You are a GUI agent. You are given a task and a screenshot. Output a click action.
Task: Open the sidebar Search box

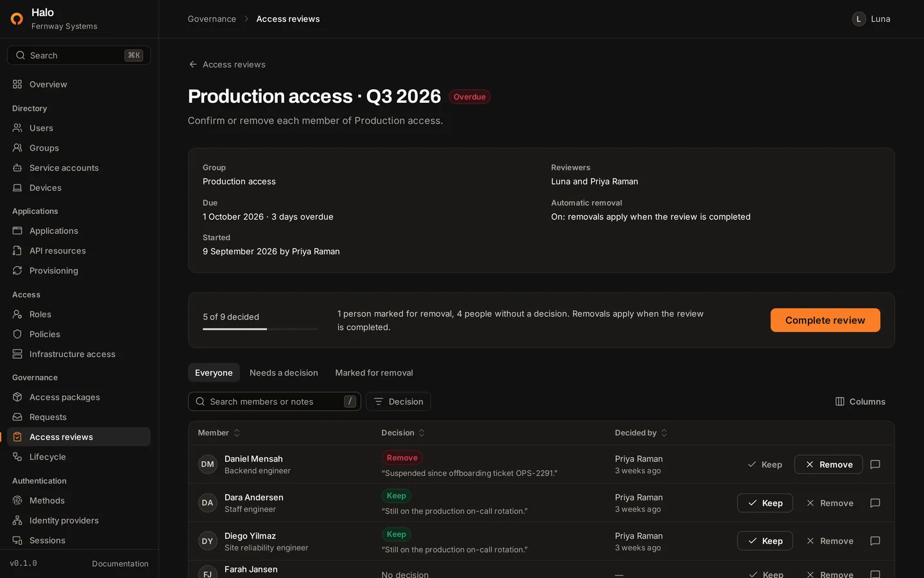79,55
